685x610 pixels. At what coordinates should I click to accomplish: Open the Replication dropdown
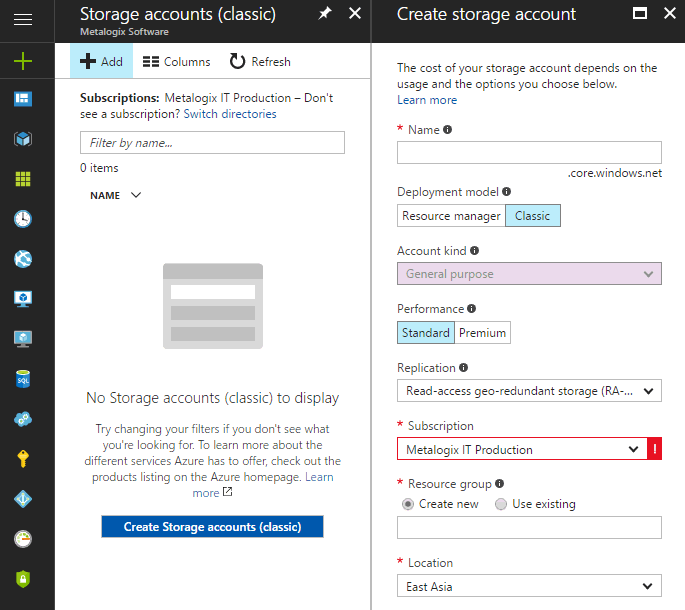529,391
